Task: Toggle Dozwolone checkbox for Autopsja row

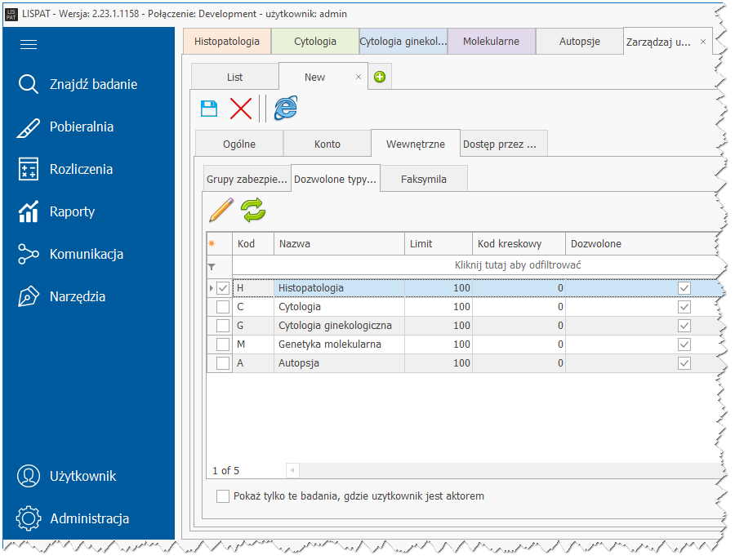Action: click(x=684, y=363)
